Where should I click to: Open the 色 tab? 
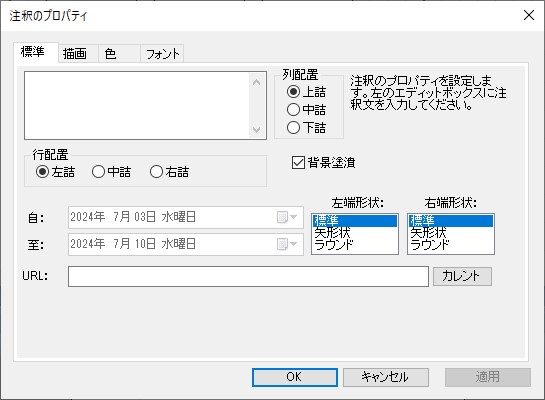119,54
